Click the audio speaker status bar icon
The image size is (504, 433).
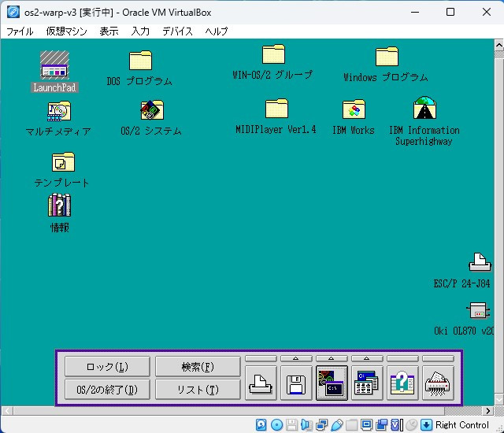click(306, 425)
